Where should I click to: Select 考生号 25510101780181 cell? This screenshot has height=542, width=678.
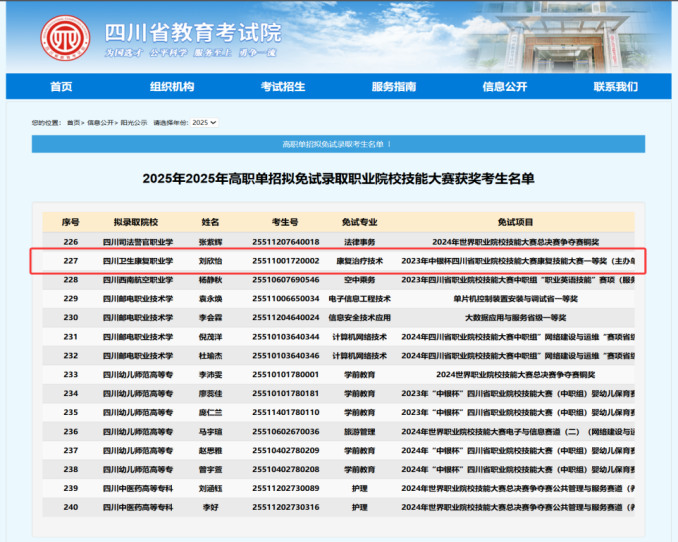[x=285, y=393]
